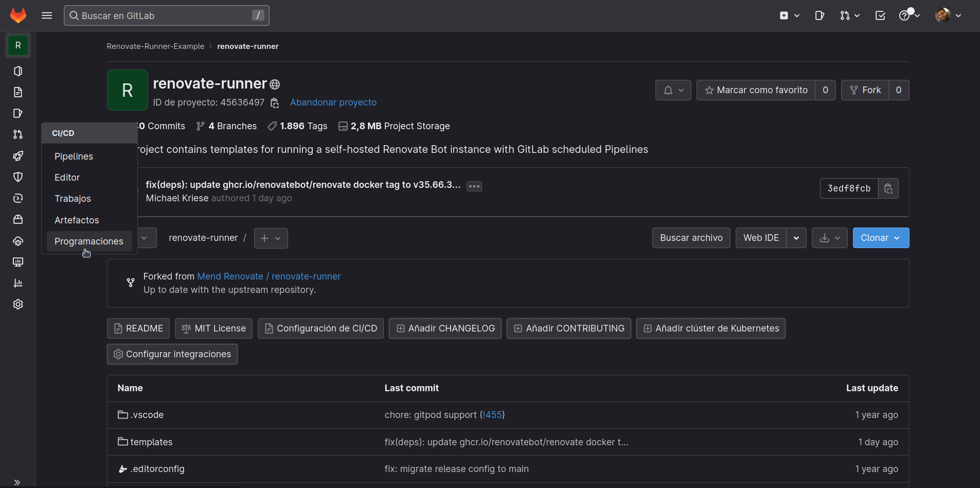Select Trabajos in CI/CD flyout

[x=89, y=198]
